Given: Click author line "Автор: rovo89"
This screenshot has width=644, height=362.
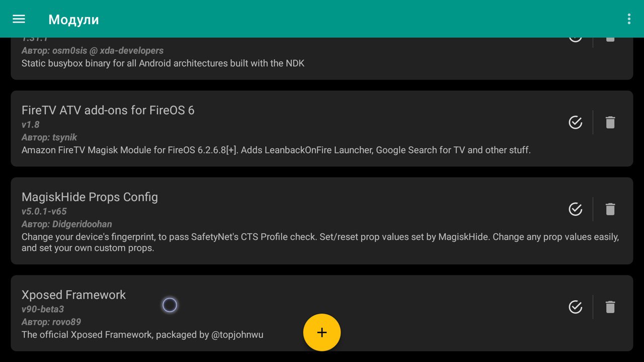Looking at the screenshot, I should pos(51,322).
